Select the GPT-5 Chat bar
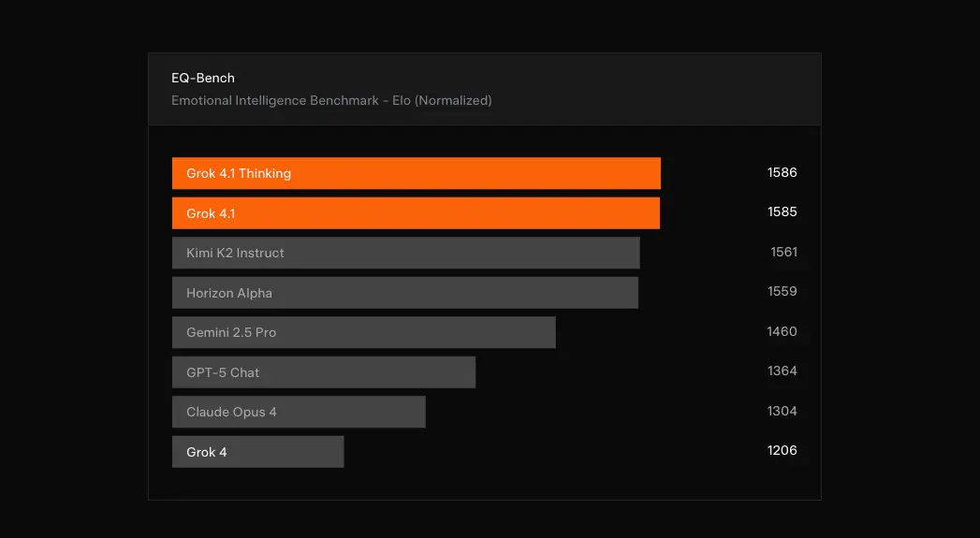The image size is (980, 538). tap(324, 372)
